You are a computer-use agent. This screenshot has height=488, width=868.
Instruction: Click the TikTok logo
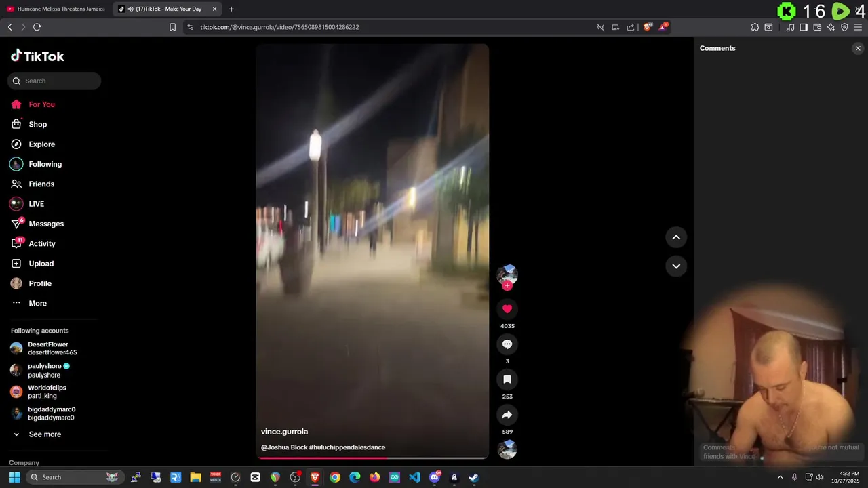tap(37, 56)
